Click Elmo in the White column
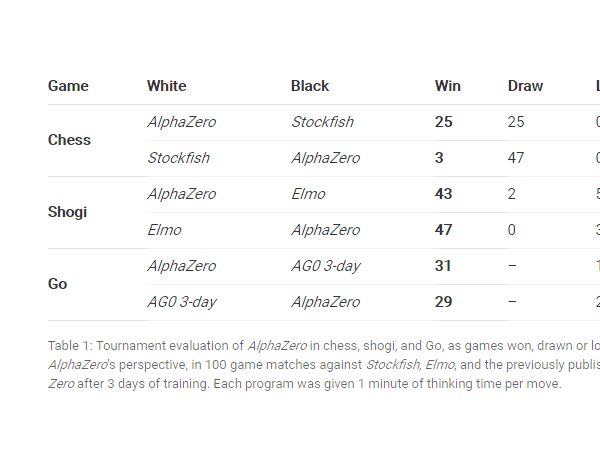The image size is (600, 450). [164, 230]
